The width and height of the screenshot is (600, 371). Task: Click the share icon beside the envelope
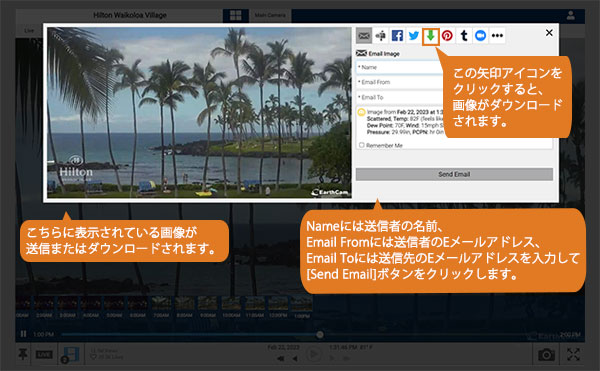[380, 36]
